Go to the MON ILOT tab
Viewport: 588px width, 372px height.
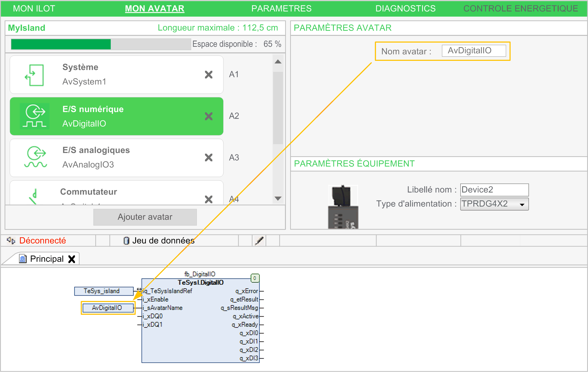click(34, 9)
